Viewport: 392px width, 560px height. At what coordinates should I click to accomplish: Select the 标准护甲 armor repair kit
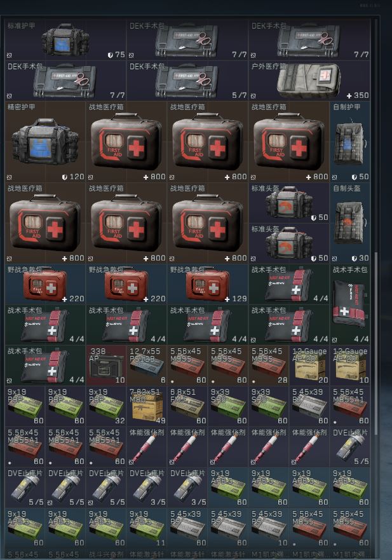(x=65, y=39)
